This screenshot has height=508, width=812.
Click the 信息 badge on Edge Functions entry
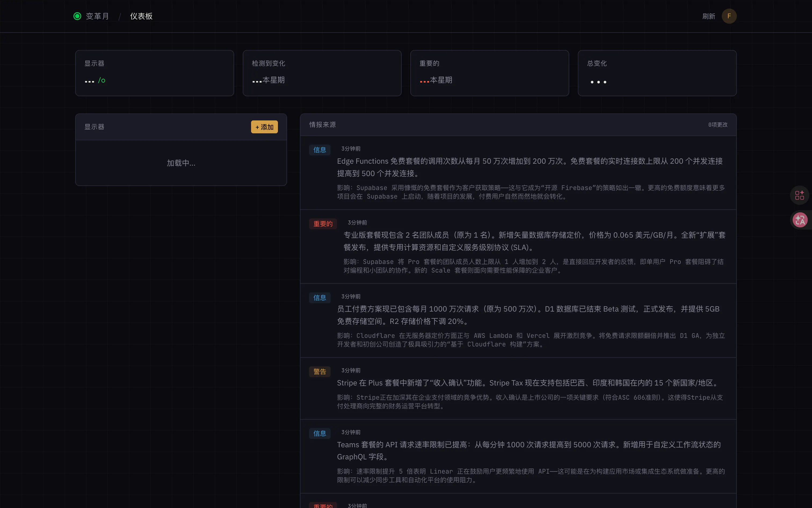point(320,150)
